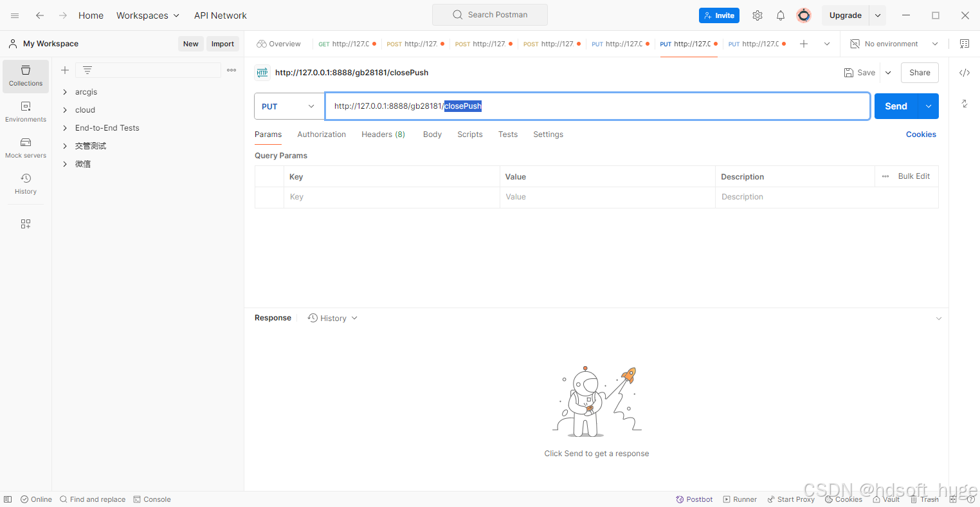Open the three-dots icon beside Bulk Edit
Screen dimensions: 980x507
point(885,176)
